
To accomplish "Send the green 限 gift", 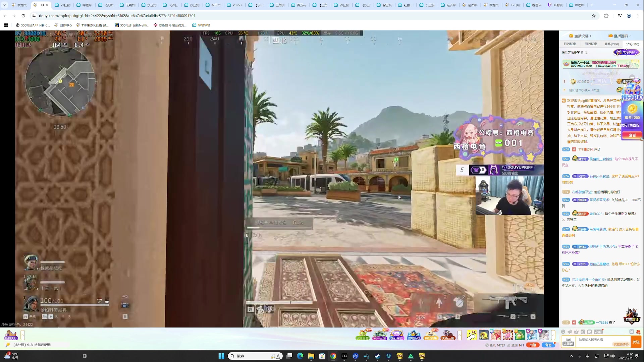I will (520, 335).
